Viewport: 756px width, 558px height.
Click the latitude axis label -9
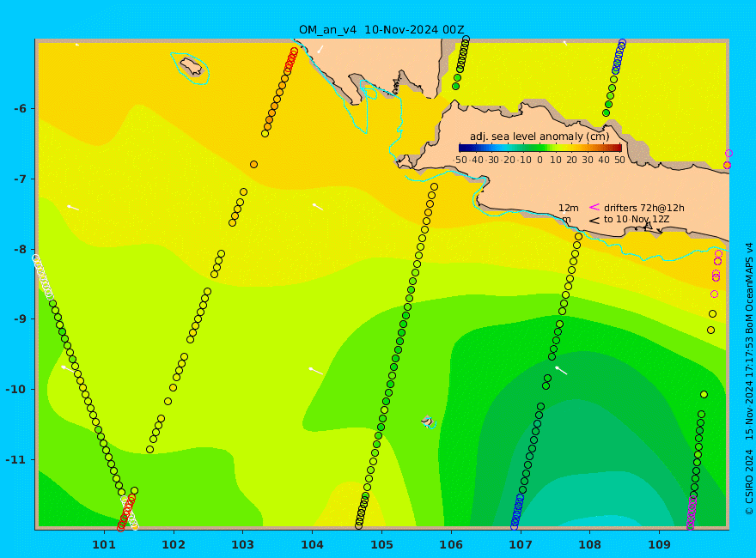pyautogui.click(x=21, y=319)
